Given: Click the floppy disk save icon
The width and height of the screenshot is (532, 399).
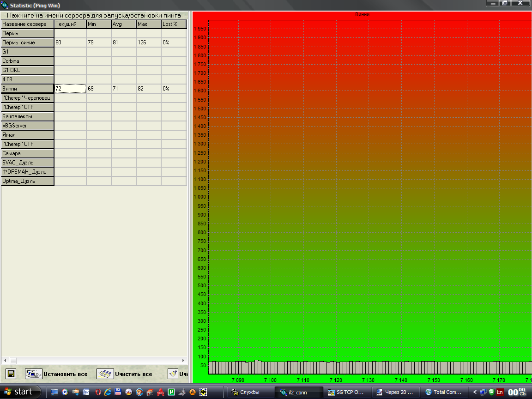Looking at the screenshot, I should (x=10, y=374).
